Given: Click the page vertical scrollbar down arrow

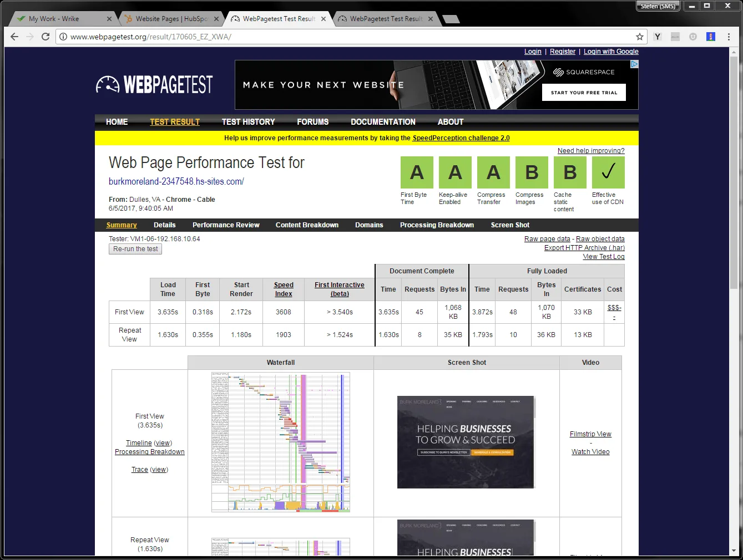Looking at the screenshot, I should [x=734, y=551].
